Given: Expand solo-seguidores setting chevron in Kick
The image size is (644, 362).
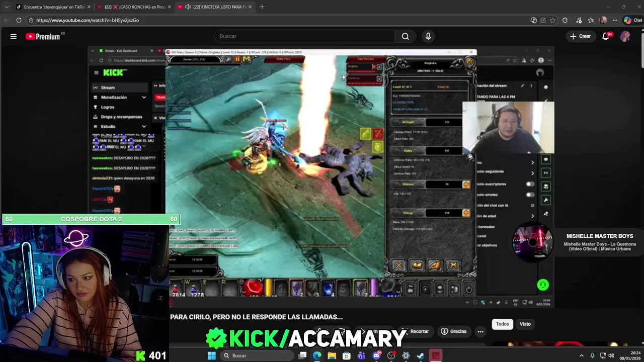Looking at the screenshot, I should 532,173.
